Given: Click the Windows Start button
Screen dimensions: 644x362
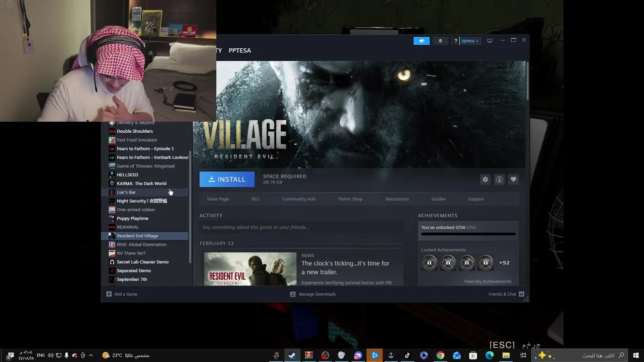Looking at the screenshot, I should coord(636,355).
